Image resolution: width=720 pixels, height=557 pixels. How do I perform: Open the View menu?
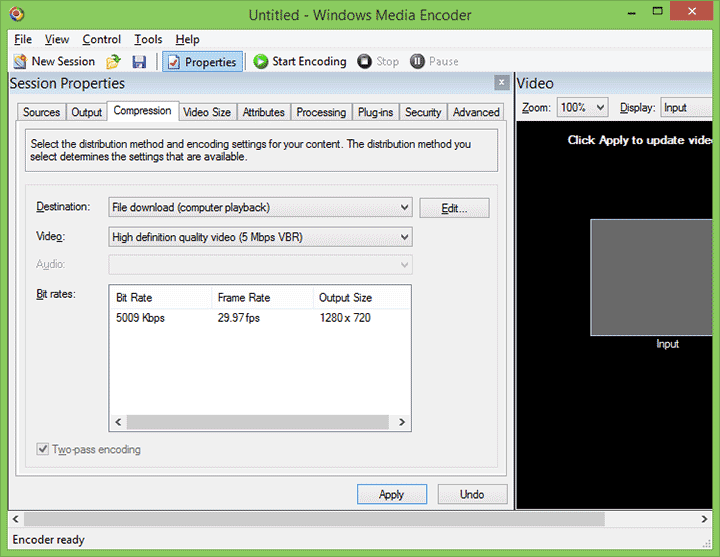57,39
